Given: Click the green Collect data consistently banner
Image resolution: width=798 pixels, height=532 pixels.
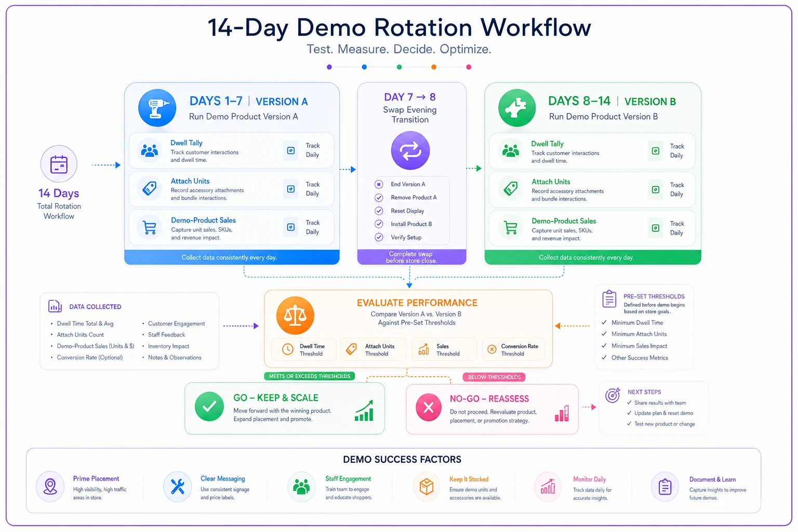Looking at the screenshot, I should (x=593, y=257).
